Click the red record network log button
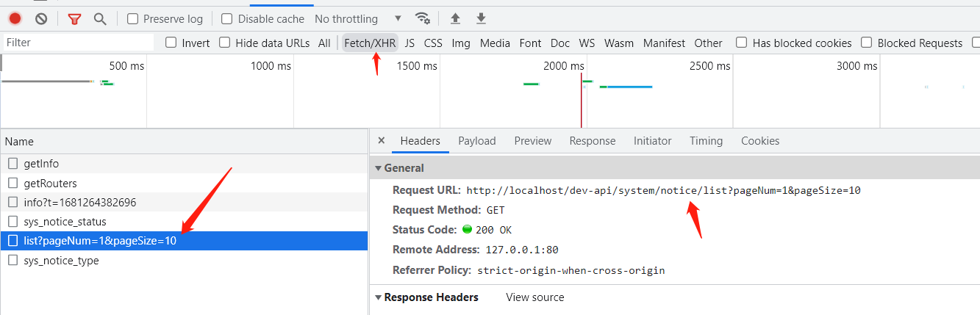 [x=15, y=19]
